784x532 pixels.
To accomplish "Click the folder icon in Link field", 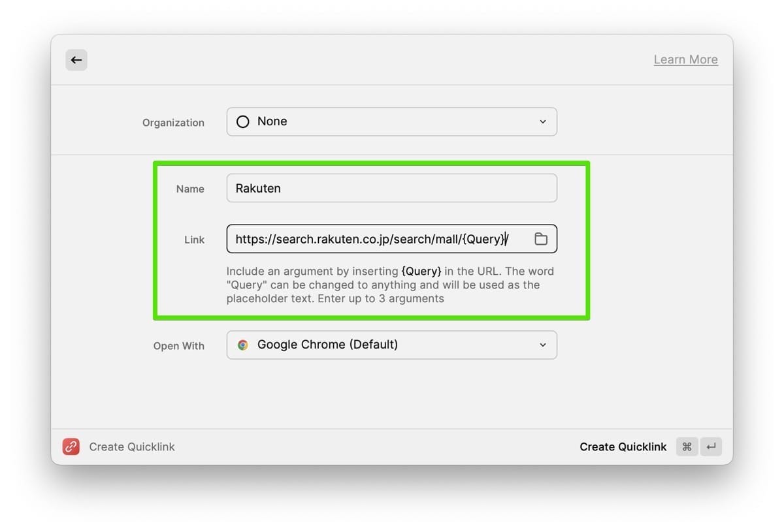I will click(x=541, y=239).
